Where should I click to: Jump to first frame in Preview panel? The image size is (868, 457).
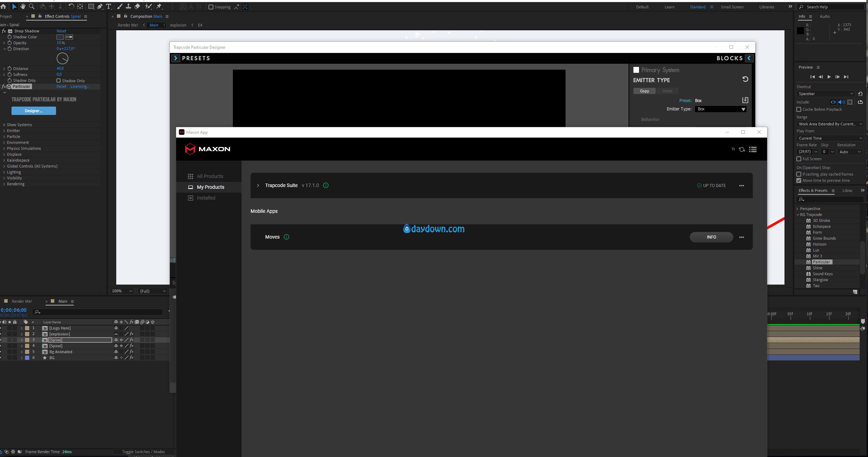click(x=812, y=77)
